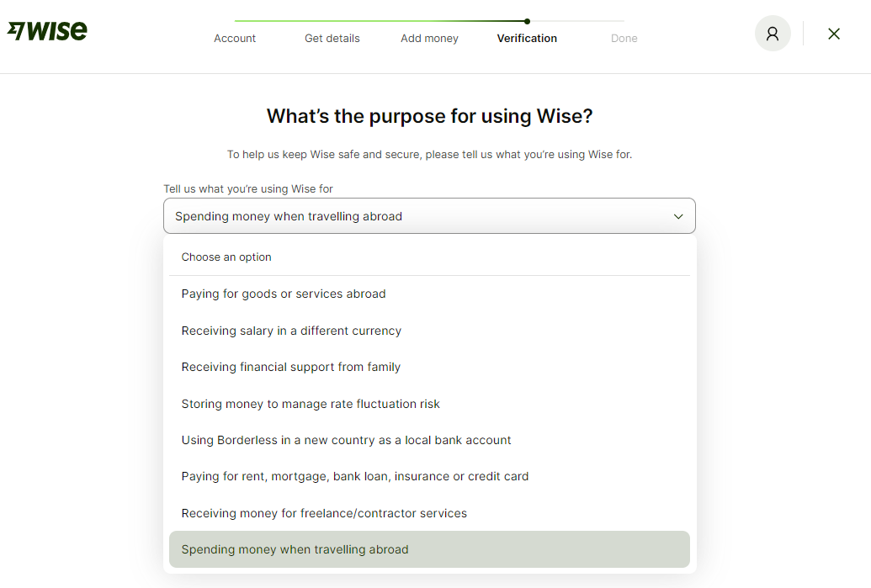Select 'Choose an option' placeholder entry
Image resolution: width=871 pixels, height=588 pixels.
pos(226,257)
